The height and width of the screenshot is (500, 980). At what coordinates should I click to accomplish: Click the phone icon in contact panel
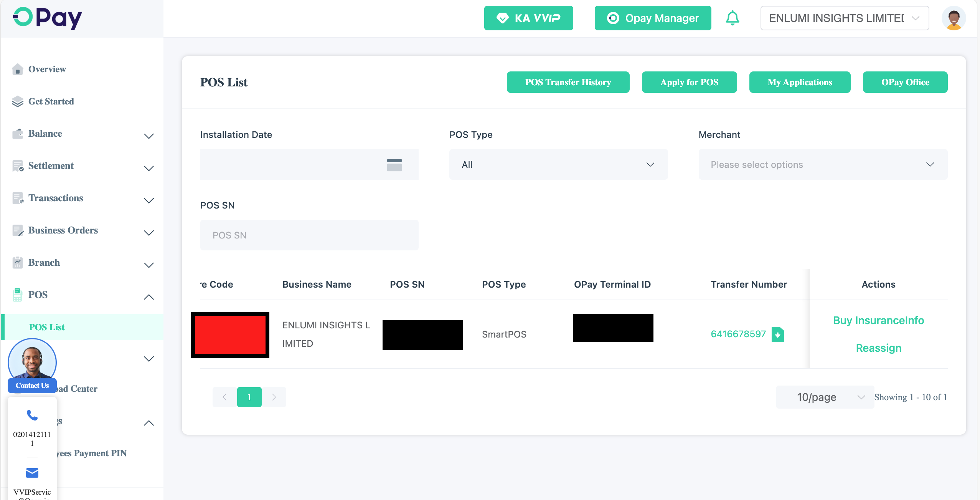32,415
